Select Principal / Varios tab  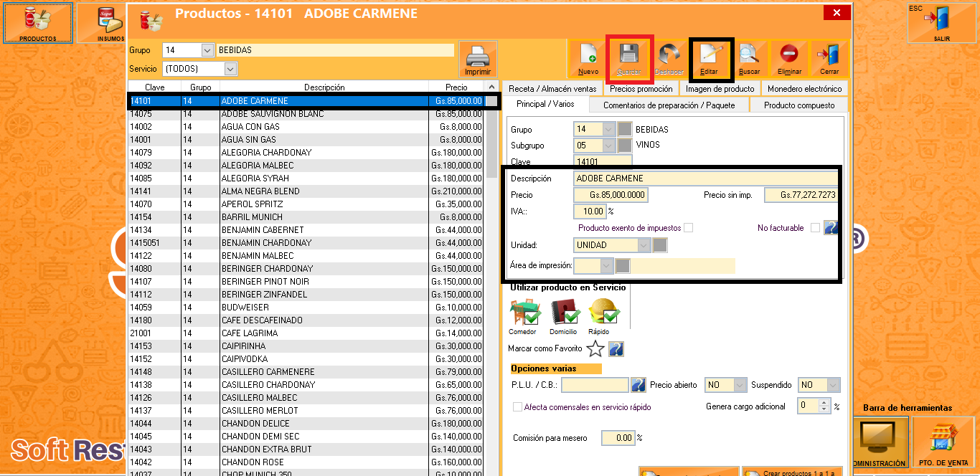coord(546,105)
